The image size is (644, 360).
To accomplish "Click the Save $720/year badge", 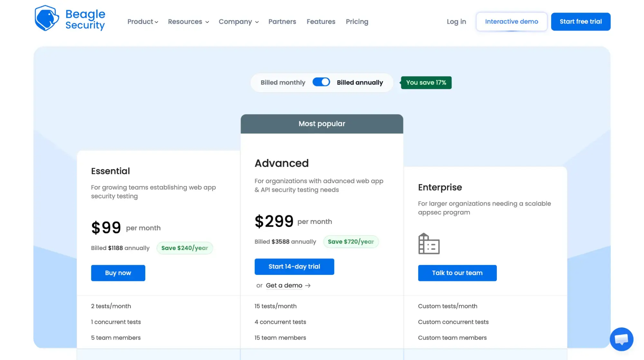I will tap(351, 242).
